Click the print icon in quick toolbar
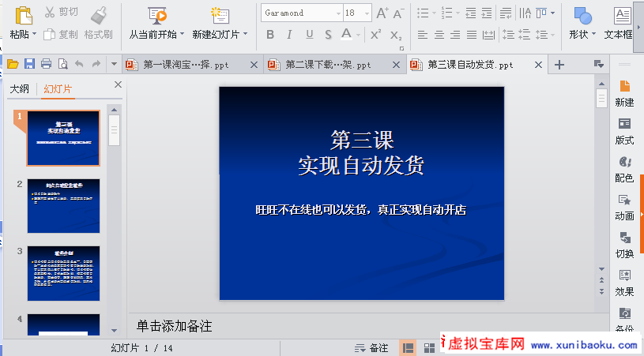Screen dimensions: 644x356 click(x=46, y=64)
